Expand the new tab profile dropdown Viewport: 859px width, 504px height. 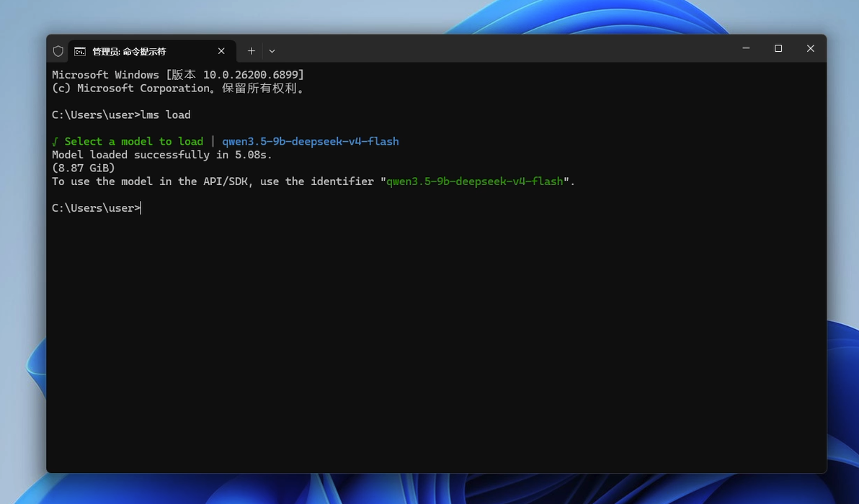pyautogui.click(x=272, y=51)
